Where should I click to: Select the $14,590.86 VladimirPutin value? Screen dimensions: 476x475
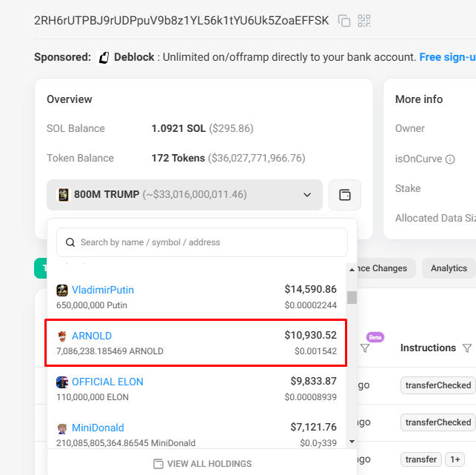tap(310, 289)
